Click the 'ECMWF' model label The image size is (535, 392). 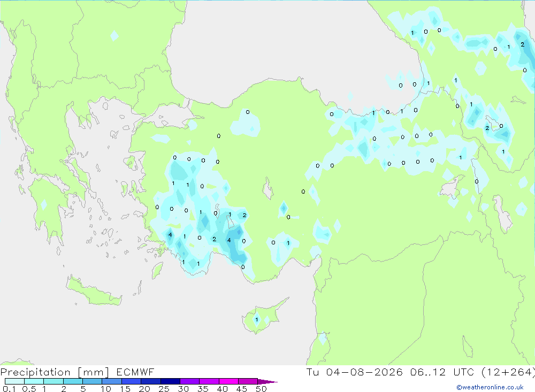pyautogui.click(x=135, y=372)
